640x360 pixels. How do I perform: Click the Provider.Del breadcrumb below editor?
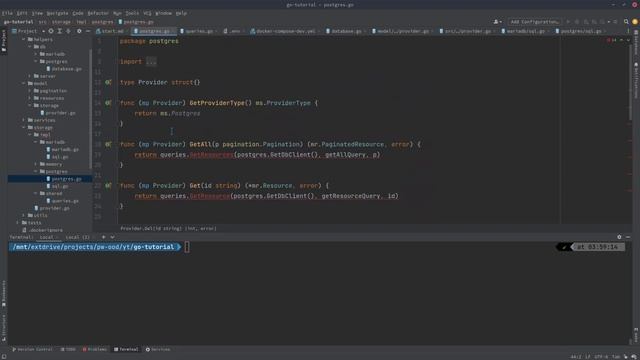[169, 229]
